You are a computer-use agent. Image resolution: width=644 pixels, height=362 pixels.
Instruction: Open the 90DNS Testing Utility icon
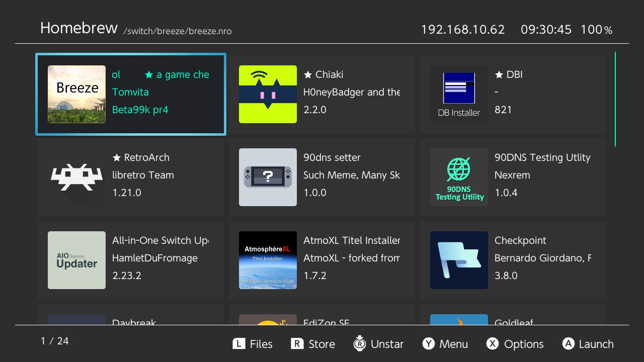tap(459, 177)
